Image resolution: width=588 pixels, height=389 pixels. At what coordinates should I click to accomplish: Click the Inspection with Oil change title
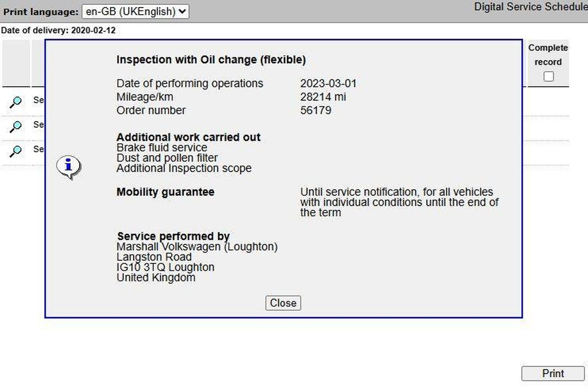[x=211, y=60]
